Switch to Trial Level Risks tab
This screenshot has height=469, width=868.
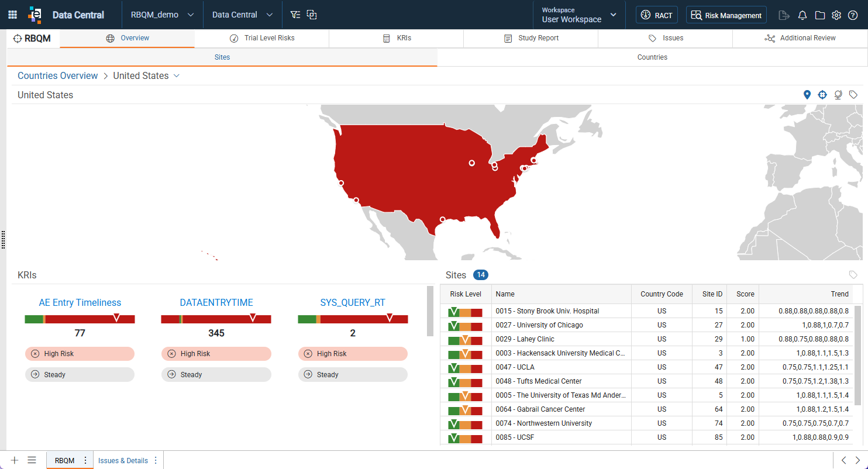(x=261, y=38)
